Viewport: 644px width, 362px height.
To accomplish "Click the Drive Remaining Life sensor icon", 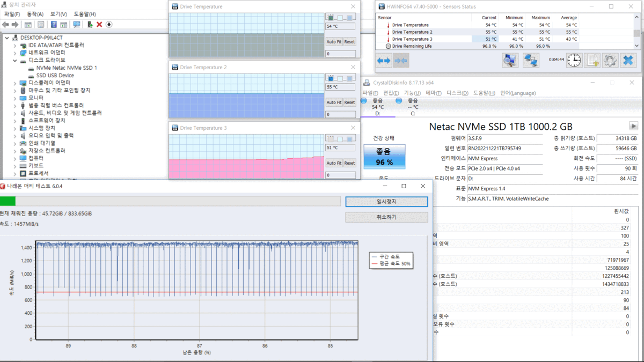I will click(x=389, y=46).
